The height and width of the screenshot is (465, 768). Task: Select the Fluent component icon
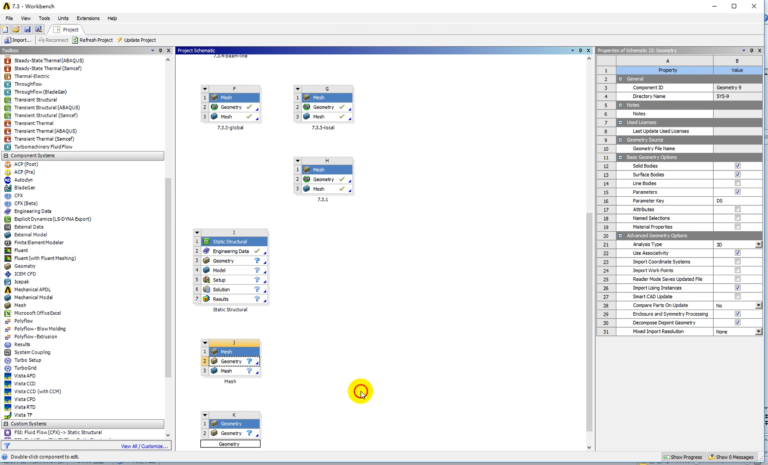(7, 250)
